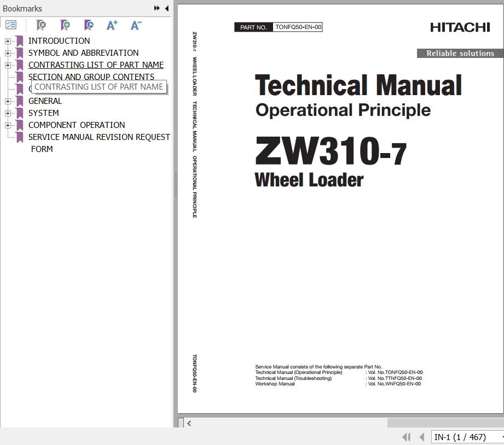
Task: Expand the SYSTEM bookmark node
Action: coord(8,113)
